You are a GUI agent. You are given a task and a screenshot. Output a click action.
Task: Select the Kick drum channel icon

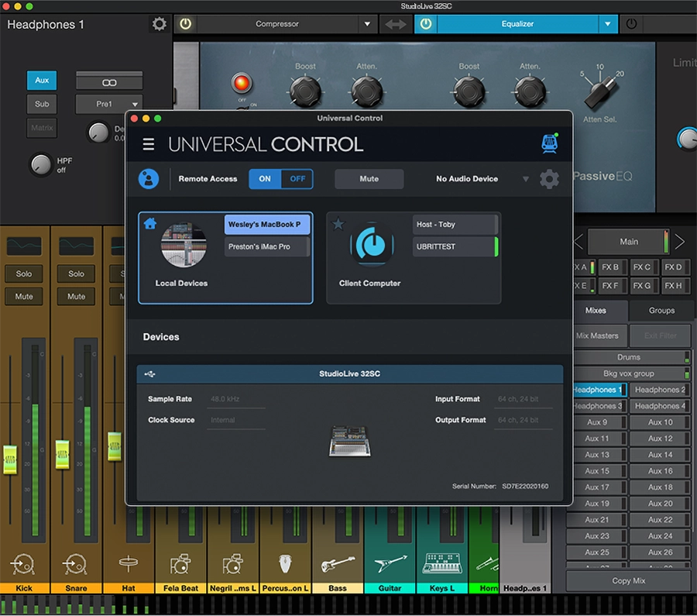click(x=23, y=564)
